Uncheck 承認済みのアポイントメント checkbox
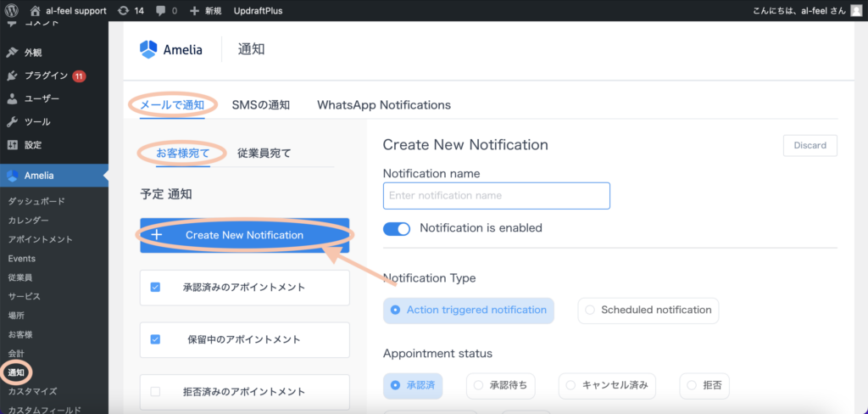Screen dimensions: 868x414 click(155, 287)
